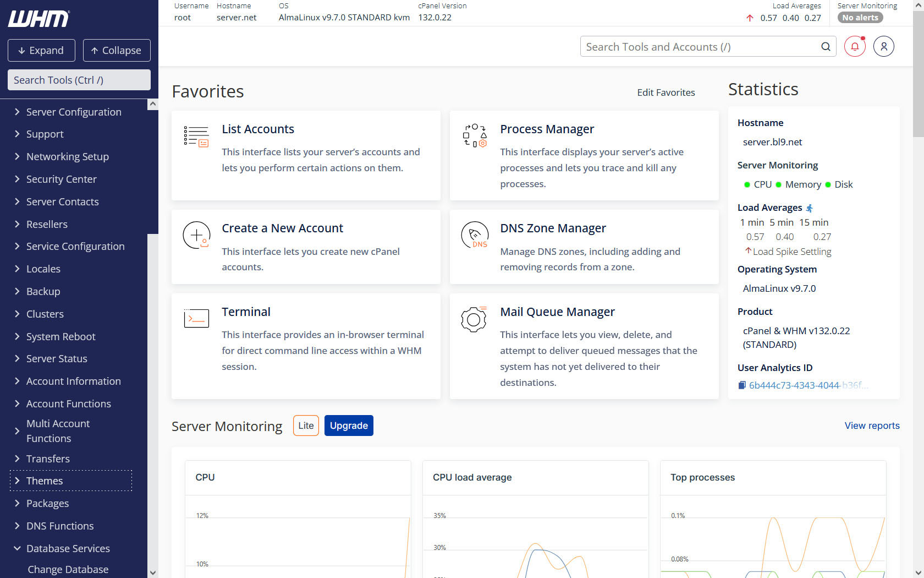Open Change Database sidebar item
924x578 pixels.
(x=68, y=569)
